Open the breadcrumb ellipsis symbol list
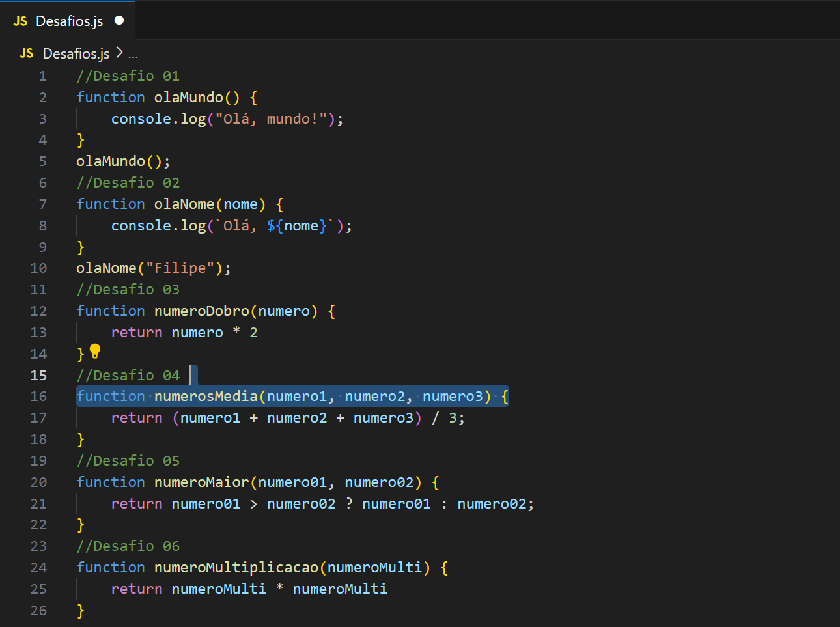840x627 pixels. coord(133,55)
